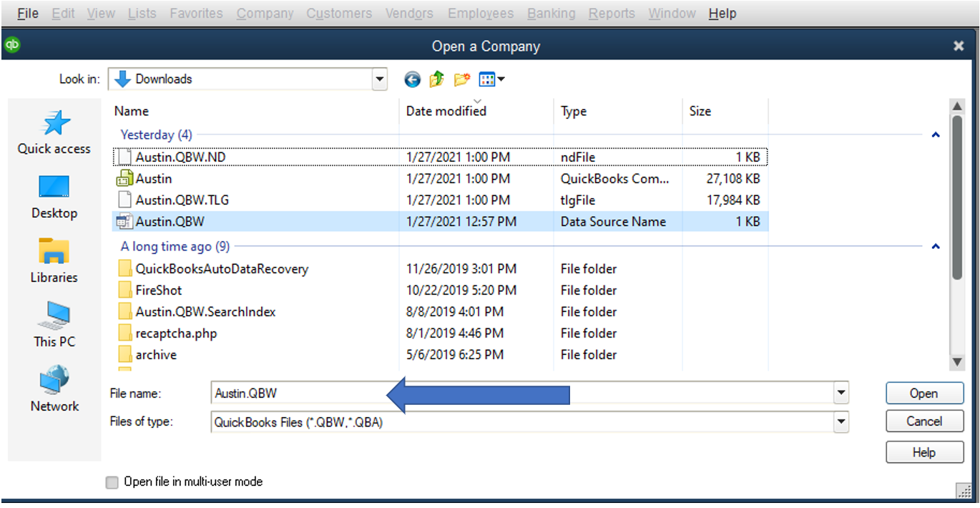
Task: Click the Austin.QBW.ND file icon
Action: pos(124,157)
